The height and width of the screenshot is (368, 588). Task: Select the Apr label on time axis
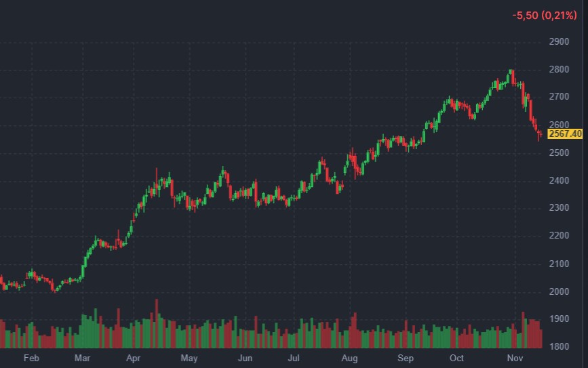click(134, 358)
